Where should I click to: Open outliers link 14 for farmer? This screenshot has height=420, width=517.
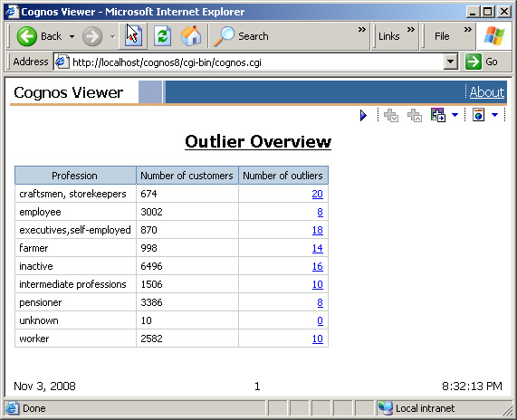pos(317,248)
